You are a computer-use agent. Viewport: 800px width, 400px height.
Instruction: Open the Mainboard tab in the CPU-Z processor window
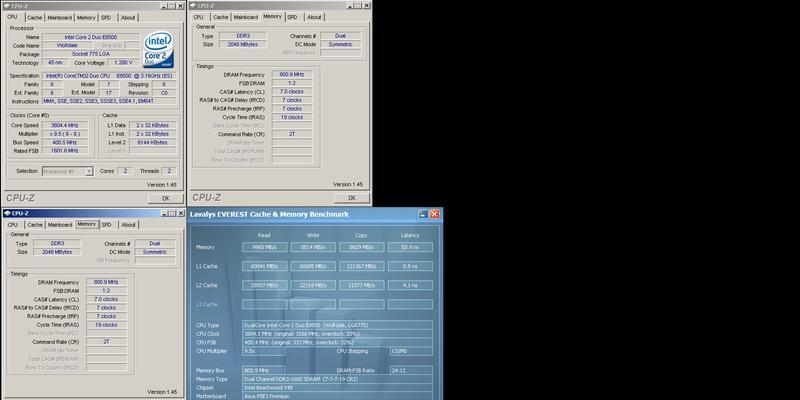60,17
